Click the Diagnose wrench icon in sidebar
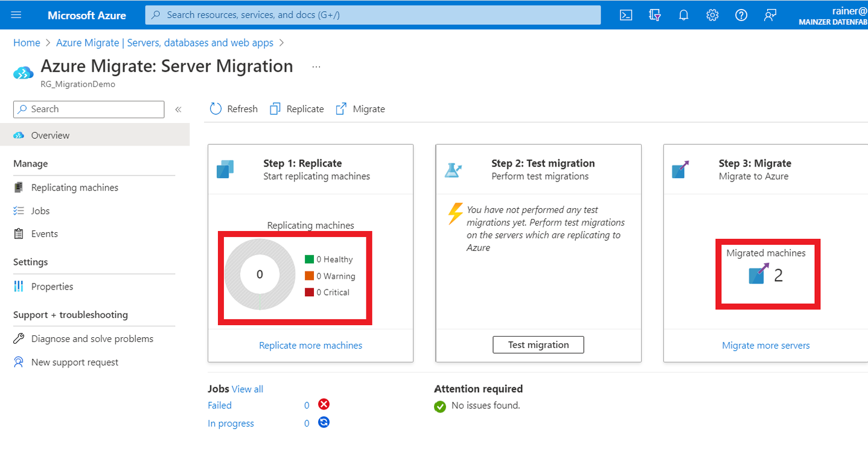This screenshot has height=450, width=868. (x=19, y=338)
